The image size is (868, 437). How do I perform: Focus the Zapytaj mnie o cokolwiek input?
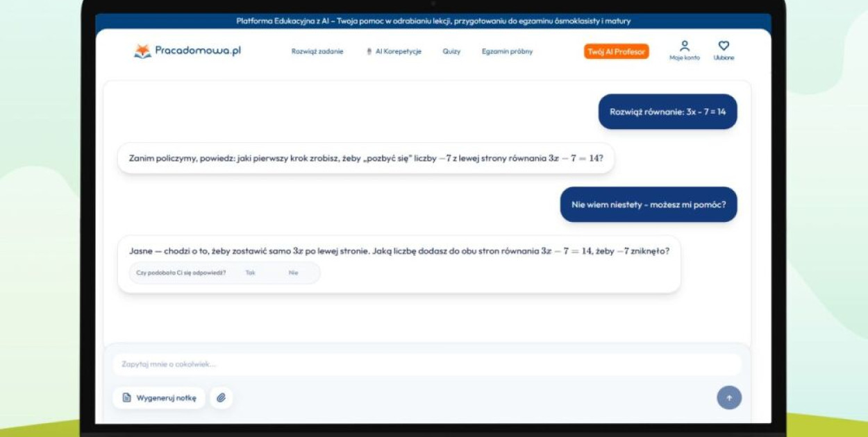[x=426, y=364]
